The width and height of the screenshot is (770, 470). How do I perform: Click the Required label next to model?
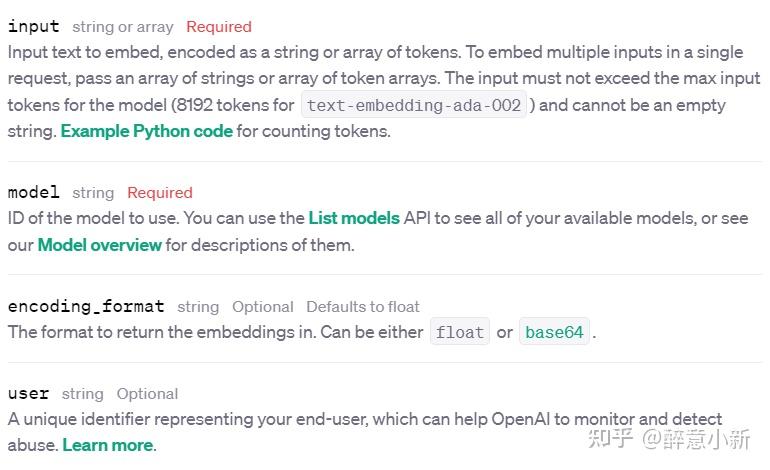(160, 193)
